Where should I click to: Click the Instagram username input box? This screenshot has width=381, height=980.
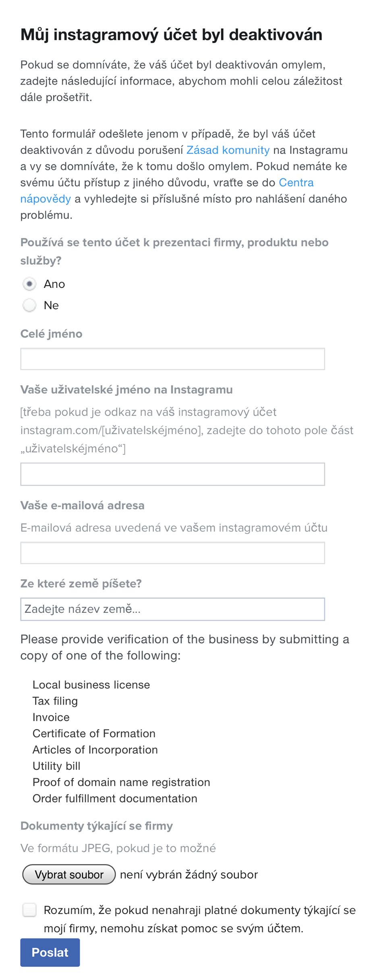[x=173, y=474]
